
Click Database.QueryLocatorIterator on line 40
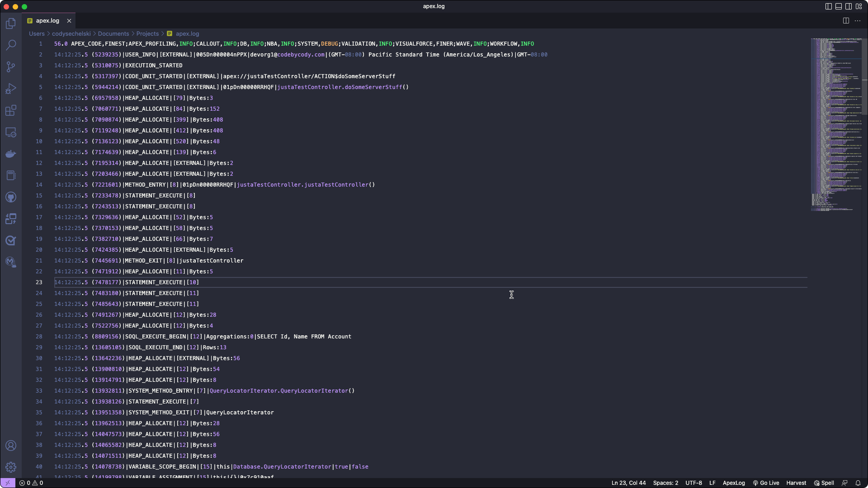[x=282, y=467]
